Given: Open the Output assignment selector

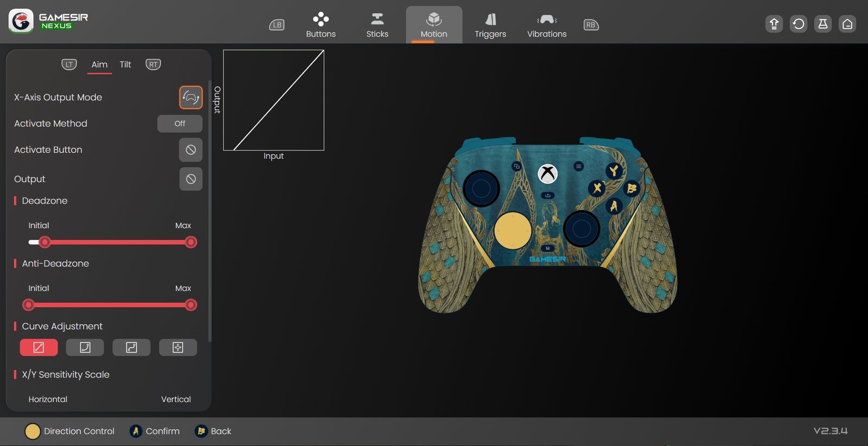Looking at the screenshot, I should coord(190,179).
